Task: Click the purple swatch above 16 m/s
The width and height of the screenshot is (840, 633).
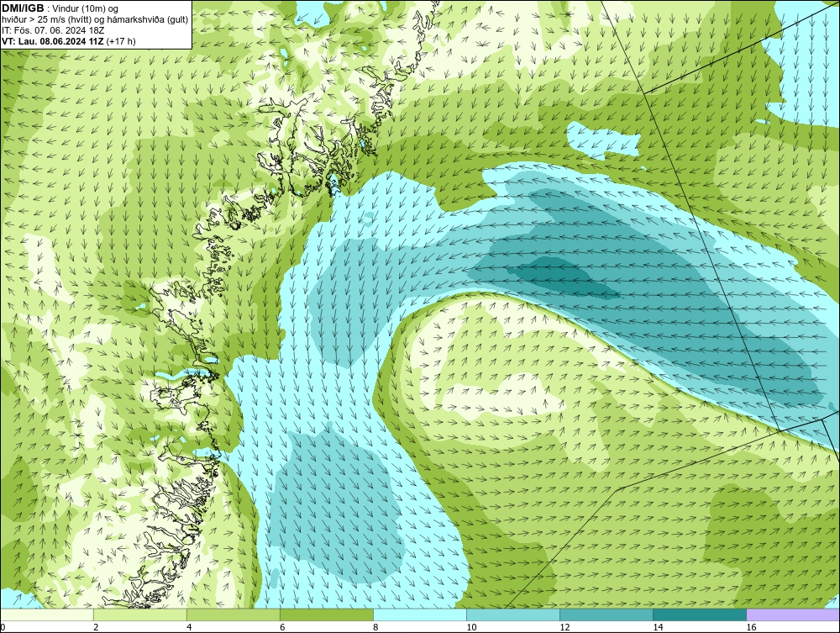Action: click(x=793, y=615)
